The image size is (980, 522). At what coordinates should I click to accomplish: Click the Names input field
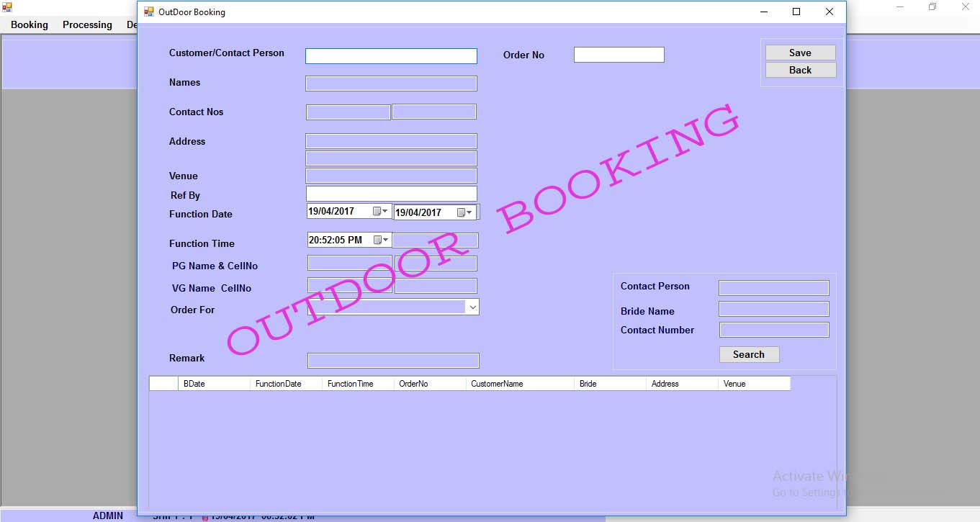point(391,84)
